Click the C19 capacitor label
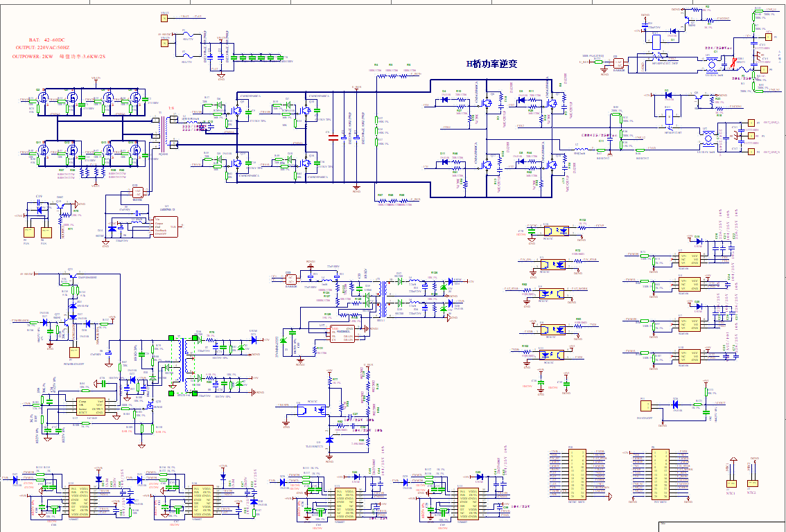The width and height of the screenshot is (786, 532). click(39, 196)
